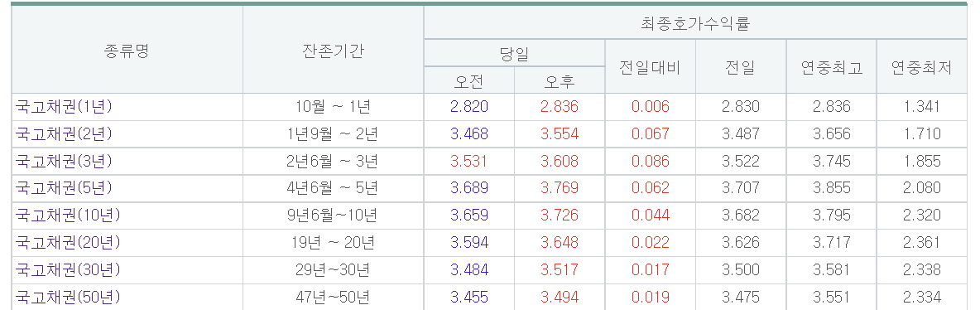Select the 1년9월 ~ 2년 remaining period cell
Screen dimensions: 980x310
333,133
